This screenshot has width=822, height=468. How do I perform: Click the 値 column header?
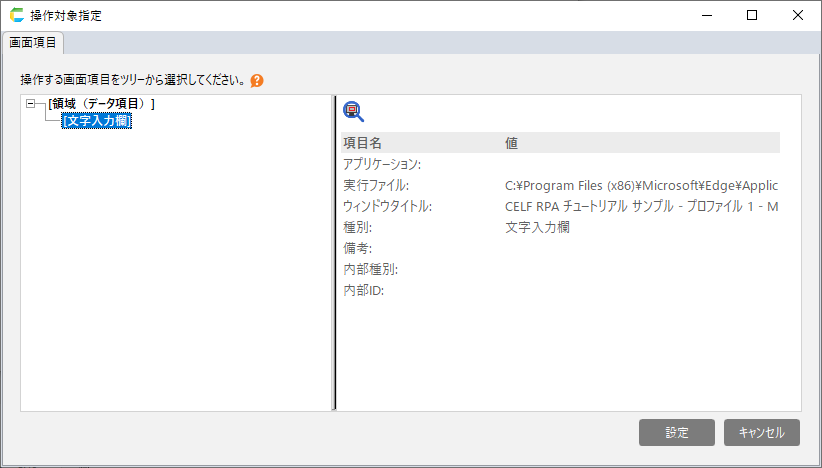[511, 143]
